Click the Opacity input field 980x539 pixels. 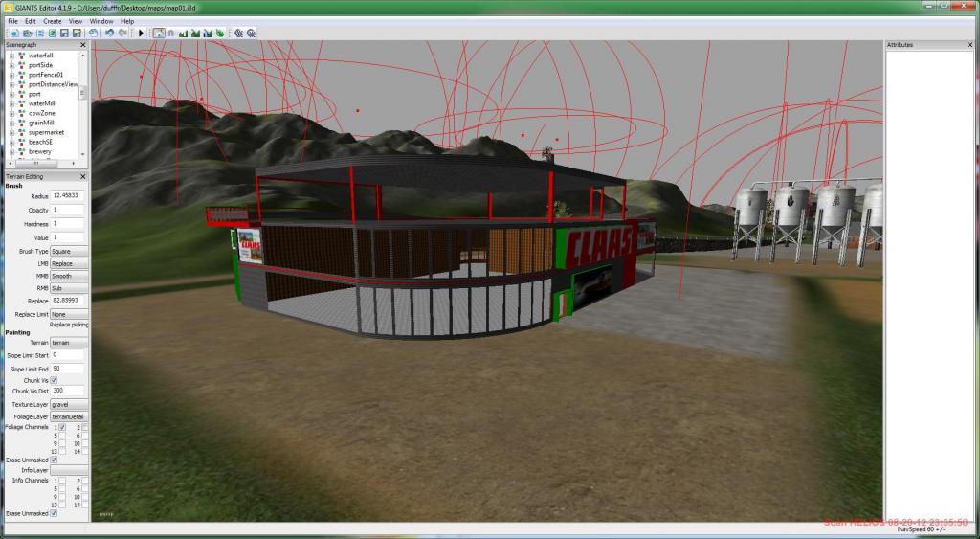coord(67,210)
